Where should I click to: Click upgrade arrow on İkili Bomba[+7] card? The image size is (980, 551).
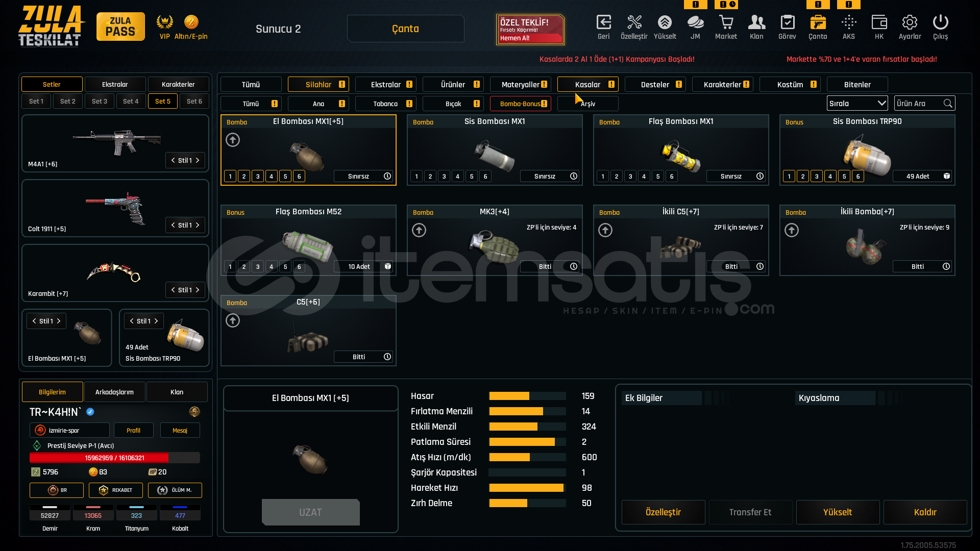(792, 230)
